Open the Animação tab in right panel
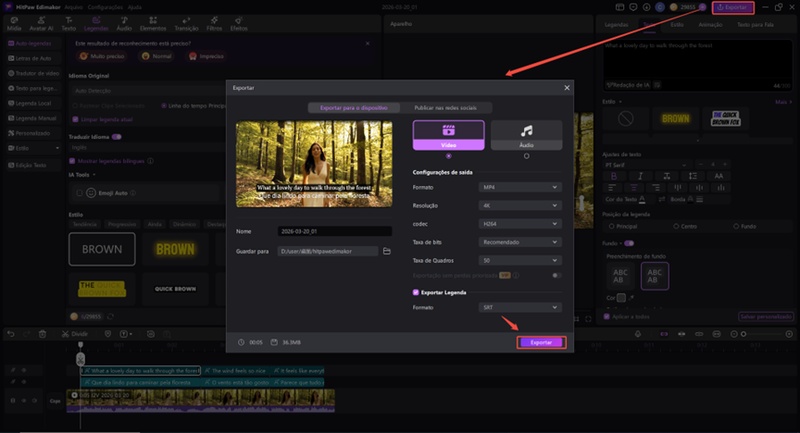This screenshot has width=800, height=433. point(710,24)
